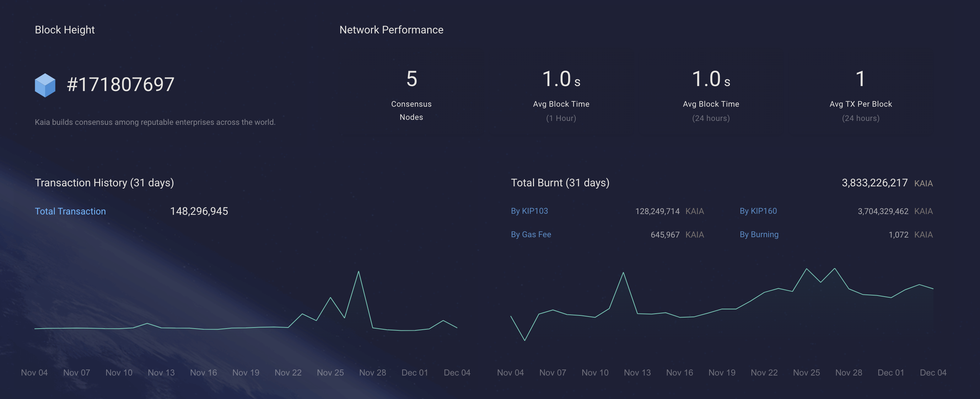This screenshot has height=399, width=980.
Task: Click block height number #171807697
Action: [x=120, y=85]
